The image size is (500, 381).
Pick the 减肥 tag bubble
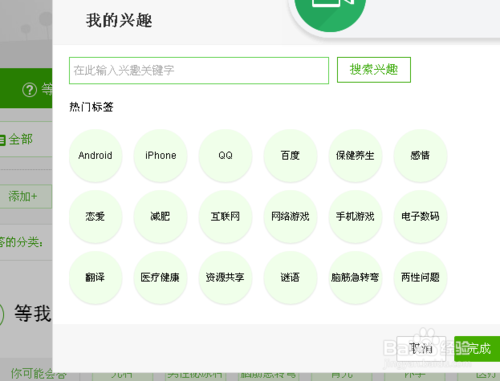160,217
